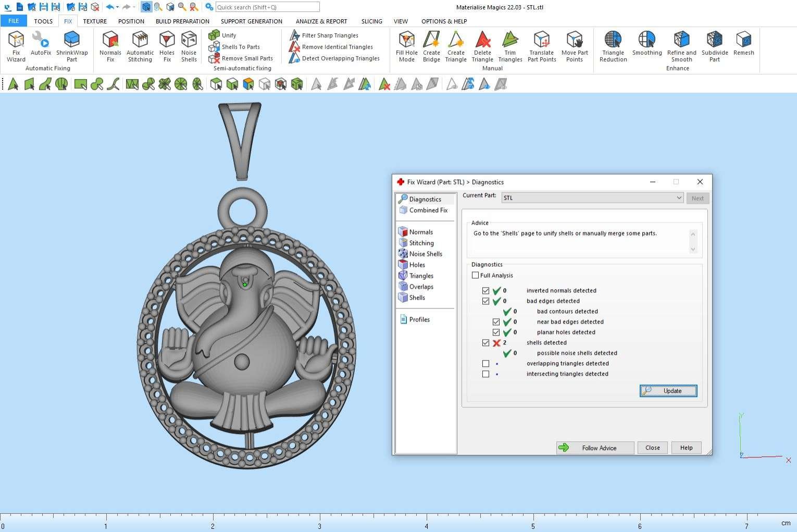
Task: Enable the Full Analysis checkbox
Action: (475, 275)
